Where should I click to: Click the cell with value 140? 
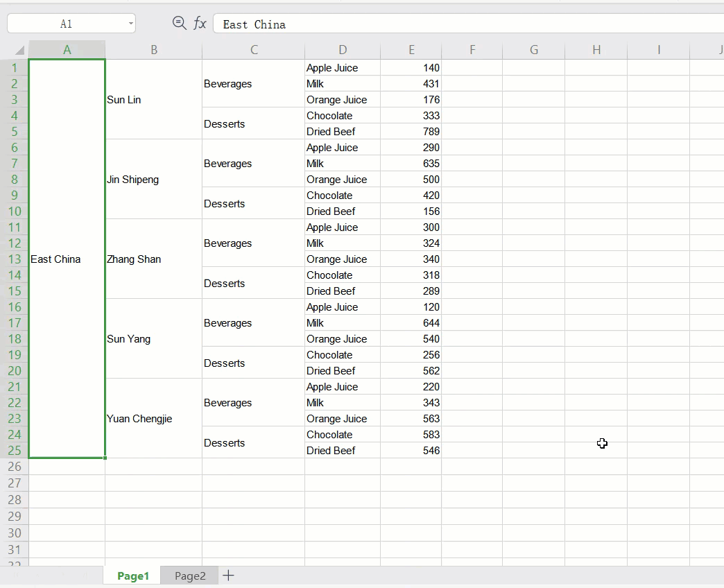[x=411, y=68]
